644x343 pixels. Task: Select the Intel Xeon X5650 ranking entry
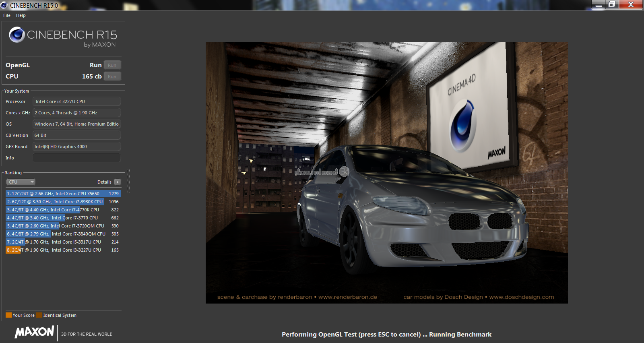[x=63, y=194]
